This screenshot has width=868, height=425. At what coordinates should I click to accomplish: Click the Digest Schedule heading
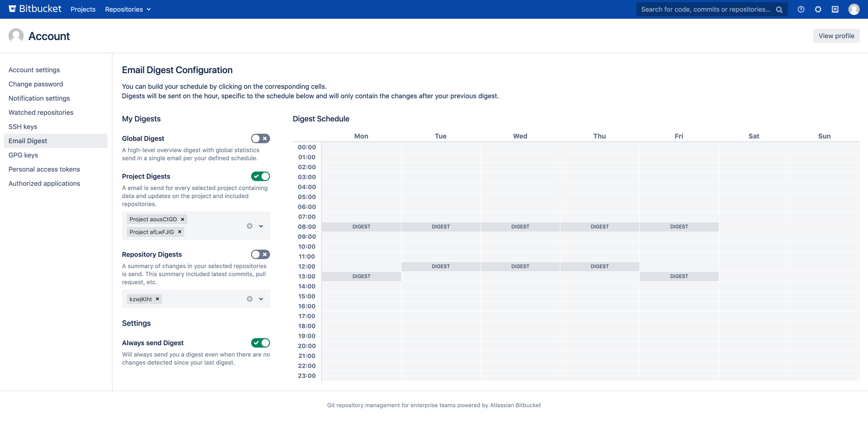(x=321, y=119)
